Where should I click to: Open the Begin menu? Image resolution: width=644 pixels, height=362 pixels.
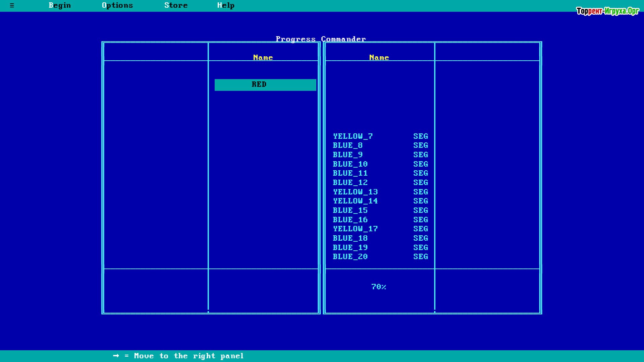click(x=60, y=5)
